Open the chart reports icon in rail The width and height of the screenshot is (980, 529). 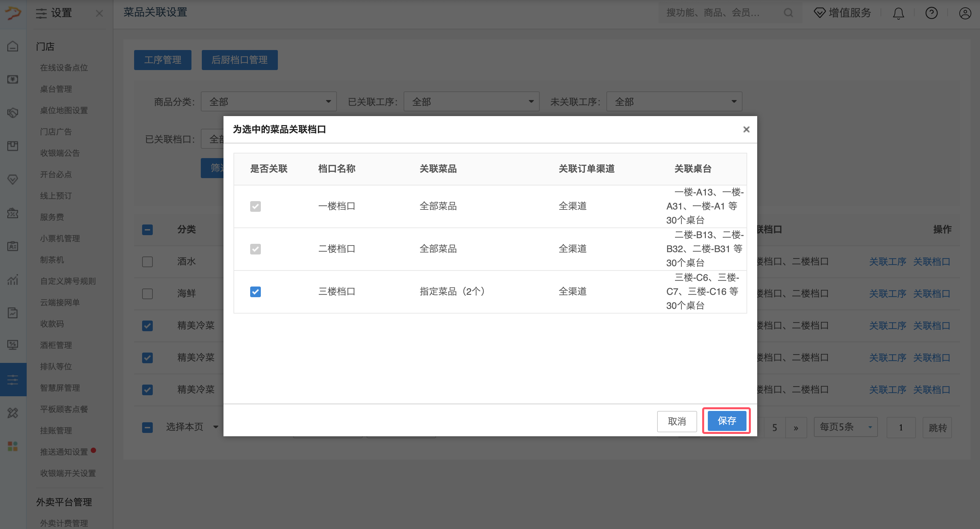(13, 280)
